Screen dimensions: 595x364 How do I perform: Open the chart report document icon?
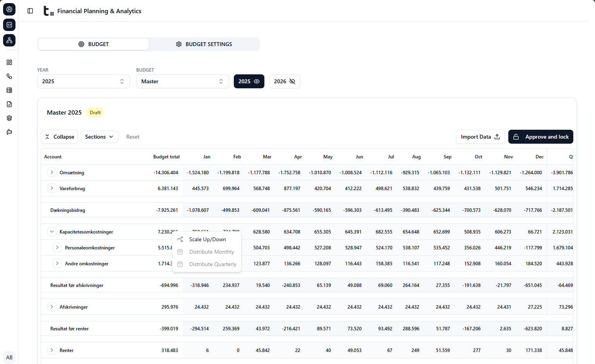[x=9, y=104]
